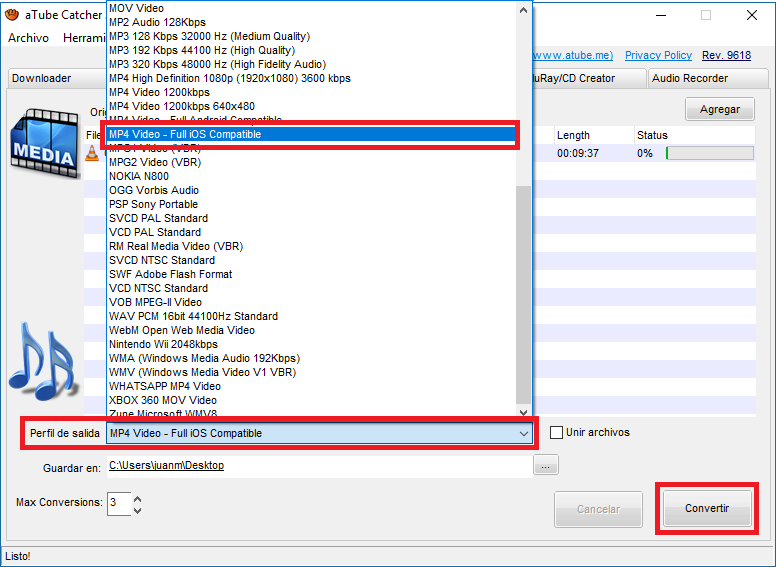Select VOB MPEG-II Video profile

(x=311, y=302)
